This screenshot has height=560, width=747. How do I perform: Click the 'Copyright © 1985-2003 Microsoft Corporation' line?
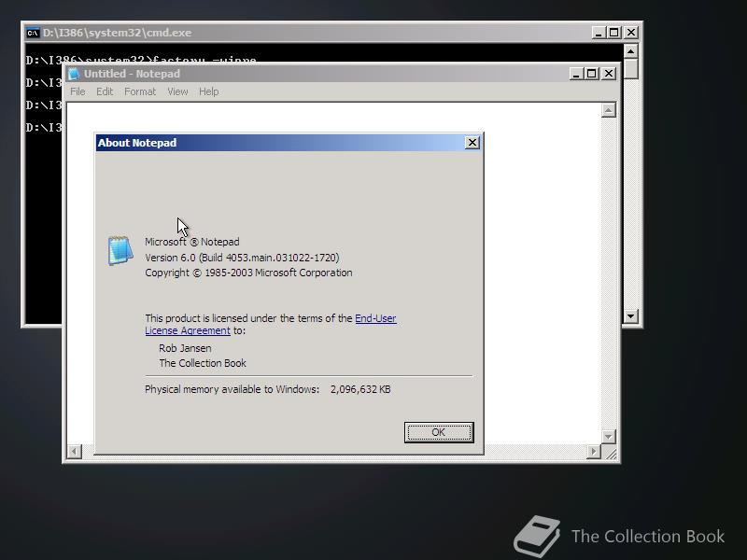(x=248, y=273)
